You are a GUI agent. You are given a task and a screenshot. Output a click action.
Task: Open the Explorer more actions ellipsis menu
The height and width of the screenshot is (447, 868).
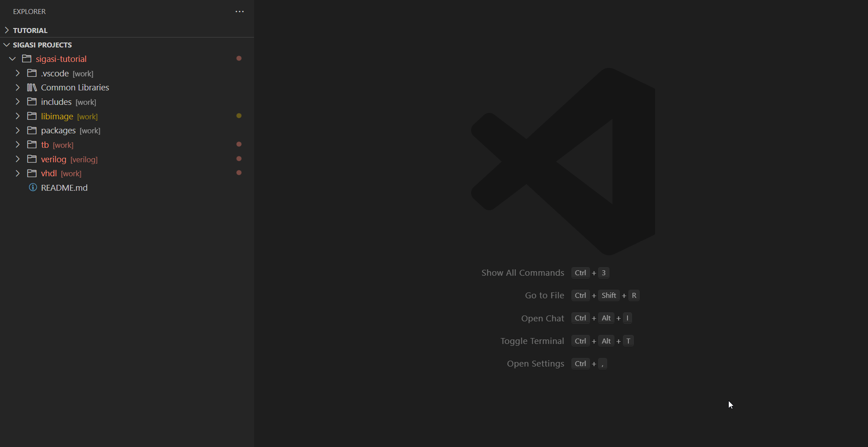[x=240, y=12]
